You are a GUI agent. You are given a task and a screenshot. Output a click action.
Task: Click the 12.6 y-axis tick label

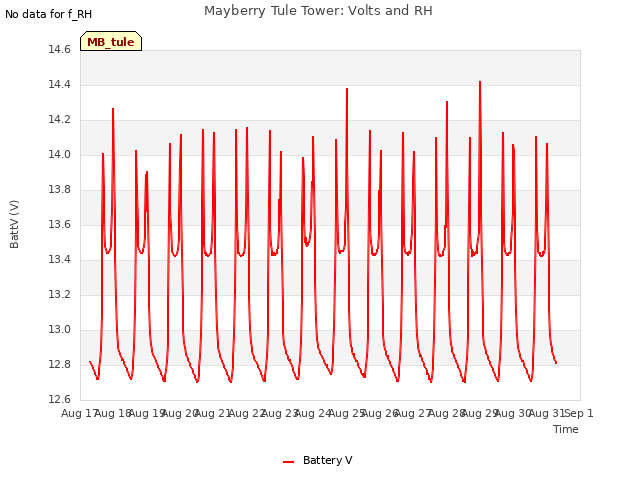pos(59,400)
